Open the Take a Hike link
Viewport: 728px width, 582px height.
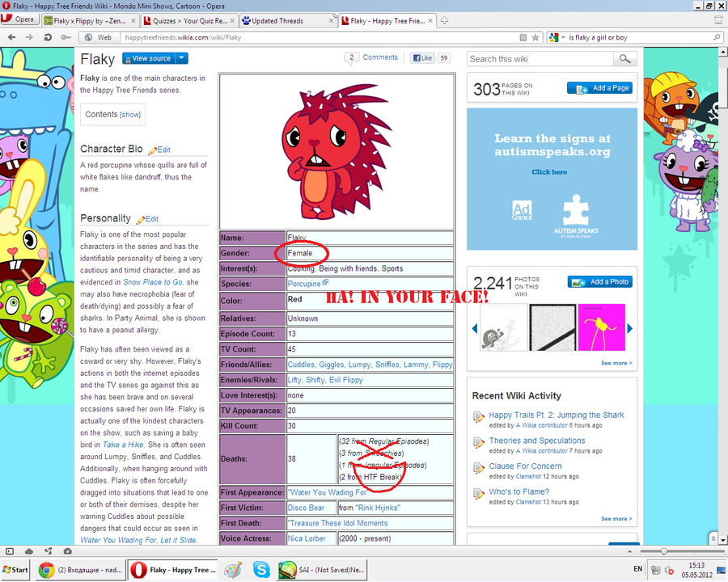pyautogui.click(x=123, y=445)
